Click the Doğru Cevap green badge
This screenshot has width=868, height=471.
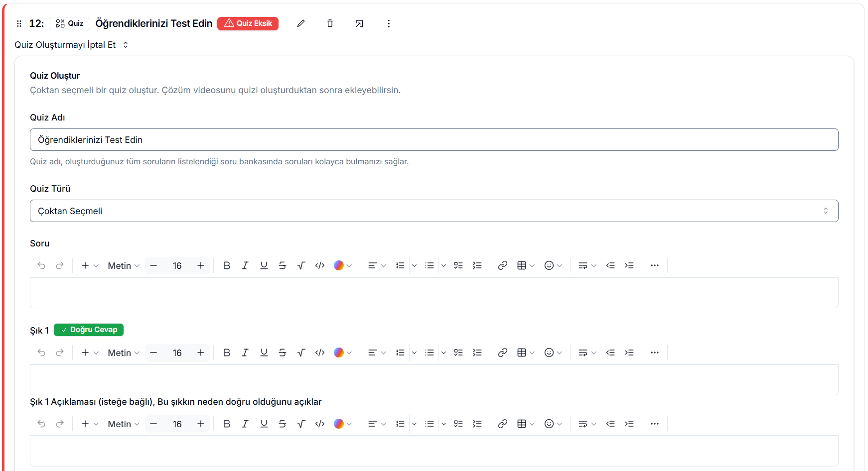[89, 330]
